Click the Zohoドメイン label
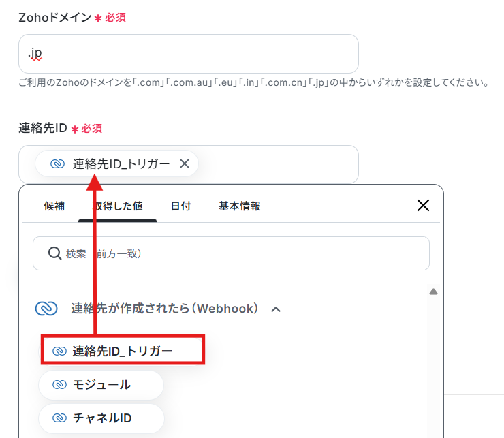Screen dimensions: 504x438 tap(55, 17)
